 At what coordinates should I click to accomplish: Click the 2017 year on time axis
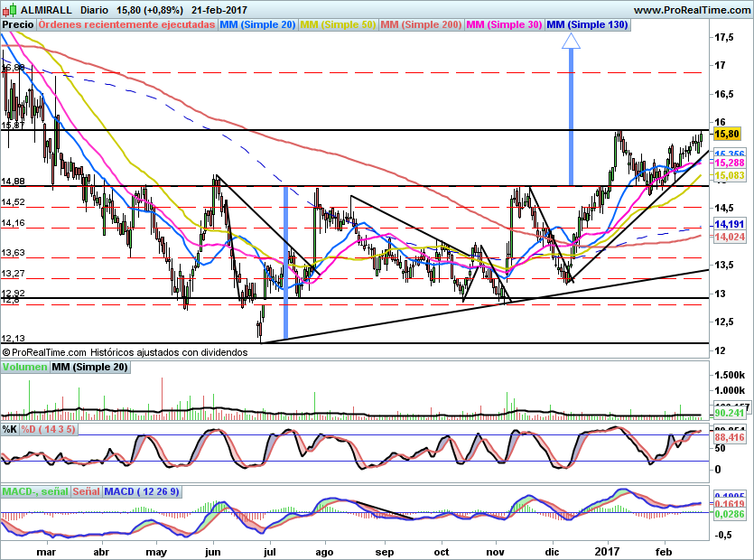pos(608,551)
